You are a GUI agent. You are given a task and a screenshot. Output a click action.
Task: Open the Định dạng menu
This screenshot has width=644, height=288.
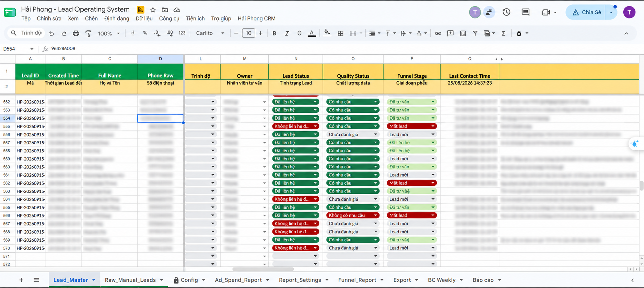[117, 19]
